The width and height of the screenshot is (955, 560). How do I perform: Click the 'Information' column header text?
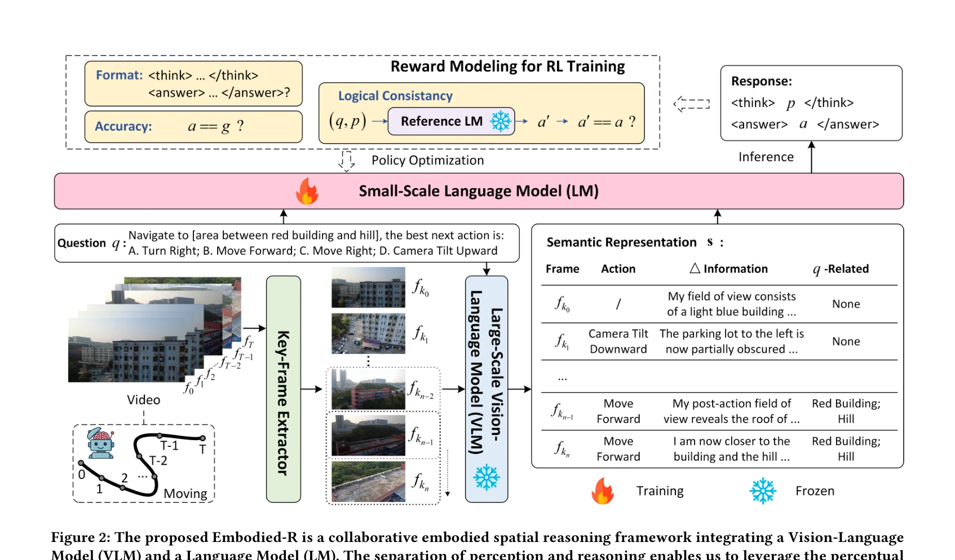735,269
